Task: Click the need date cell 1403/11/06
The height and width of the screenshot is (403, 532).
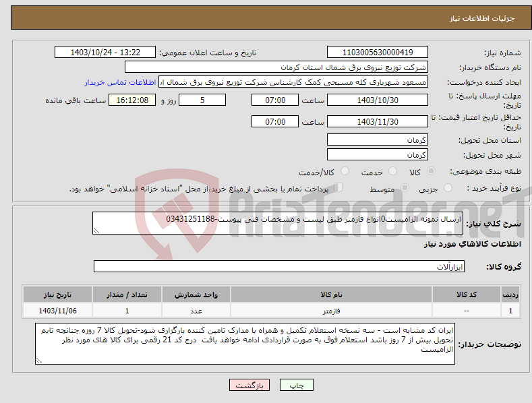Action: tap(58, 311)
